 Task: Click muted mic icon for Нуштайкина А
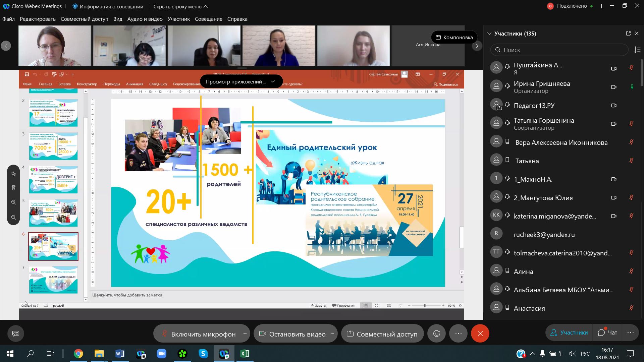[x=631, y=68]
